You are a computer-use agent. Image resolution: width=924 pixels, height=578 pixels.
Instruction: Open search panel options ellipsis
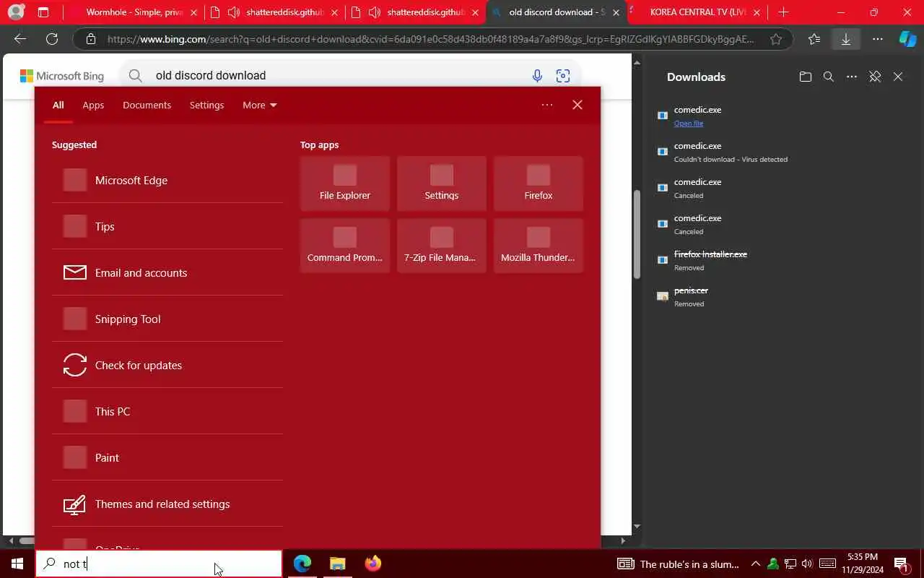click(x=547, y=105)
